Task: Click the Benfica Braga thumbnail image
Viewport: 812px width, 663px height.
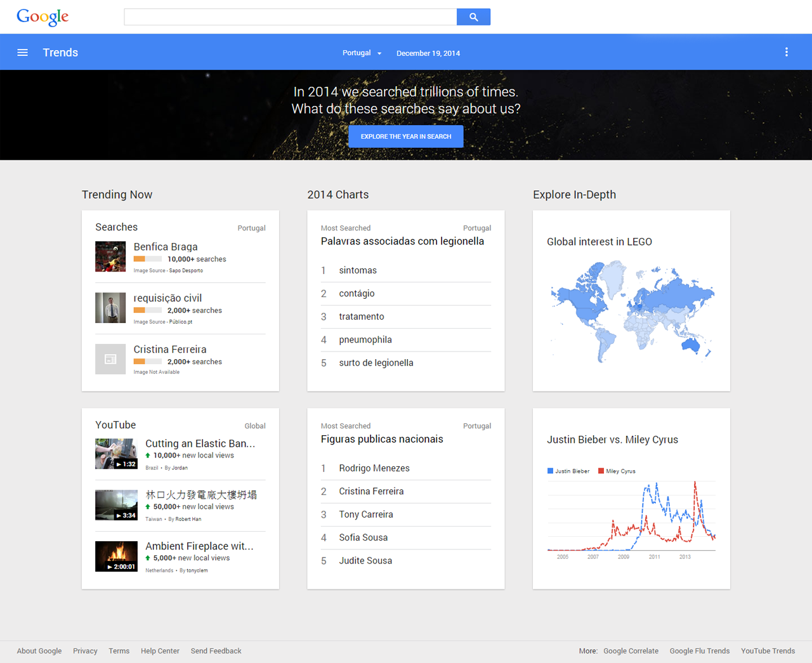Action: tap(110, 256)
